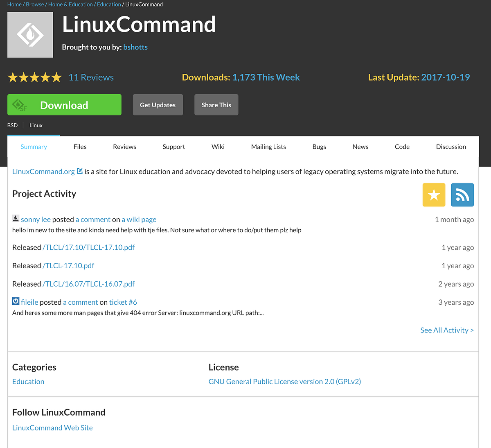Click the Get Updates button

[158, 105]
